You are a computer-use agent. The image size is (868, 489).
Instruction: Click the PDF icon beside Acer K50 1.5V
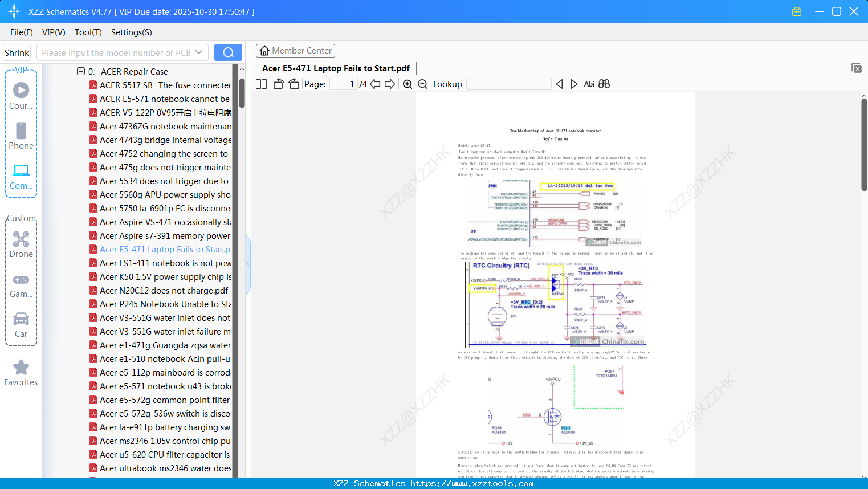click(x=93, y=277)
